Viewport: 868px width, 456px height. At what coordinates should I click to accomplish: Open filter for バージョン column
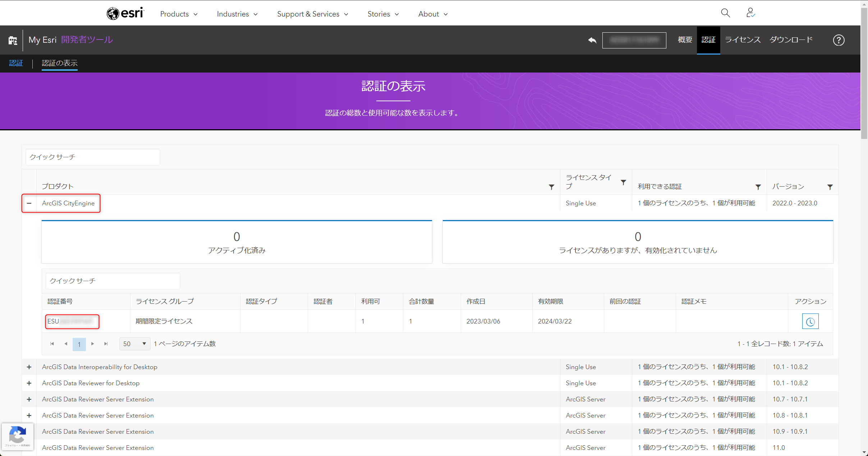[x=830, y=187]
